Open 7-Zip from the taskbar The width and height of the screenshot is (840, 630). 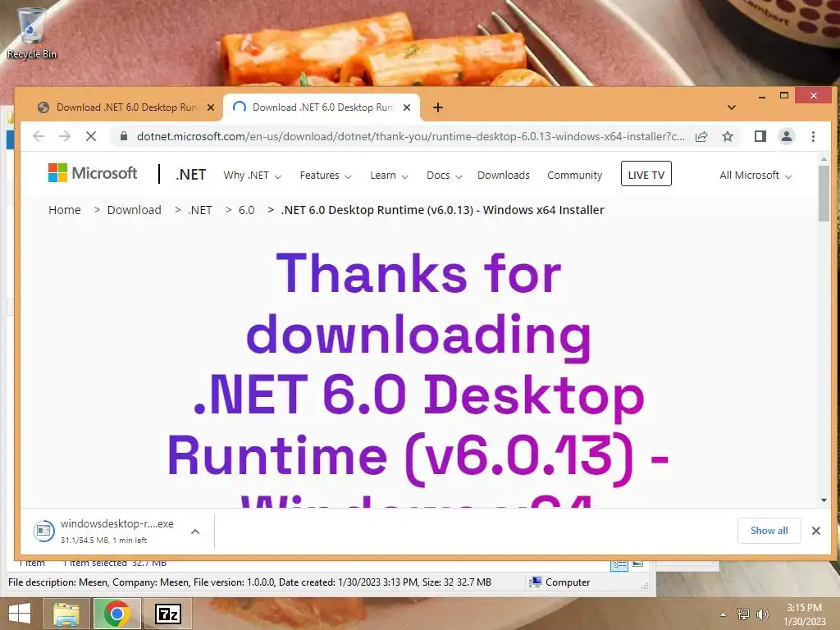click(x=168, y=614)
